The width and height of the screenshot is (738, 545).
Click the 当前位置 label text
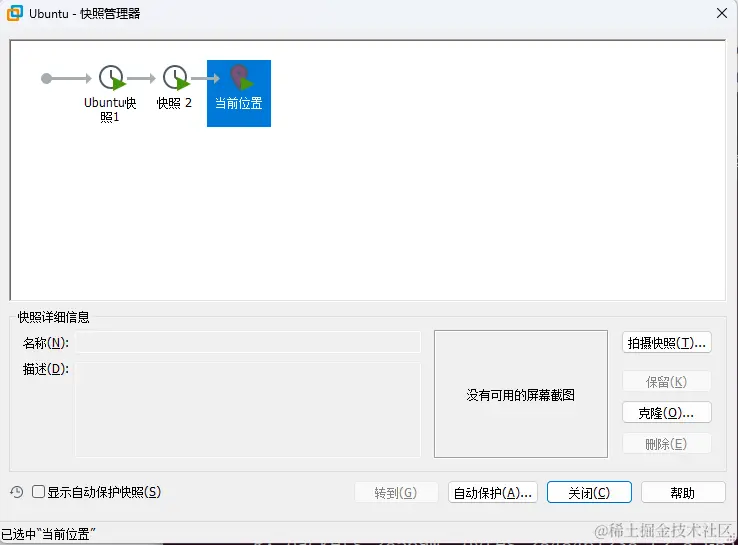click(x=239, y=103)
